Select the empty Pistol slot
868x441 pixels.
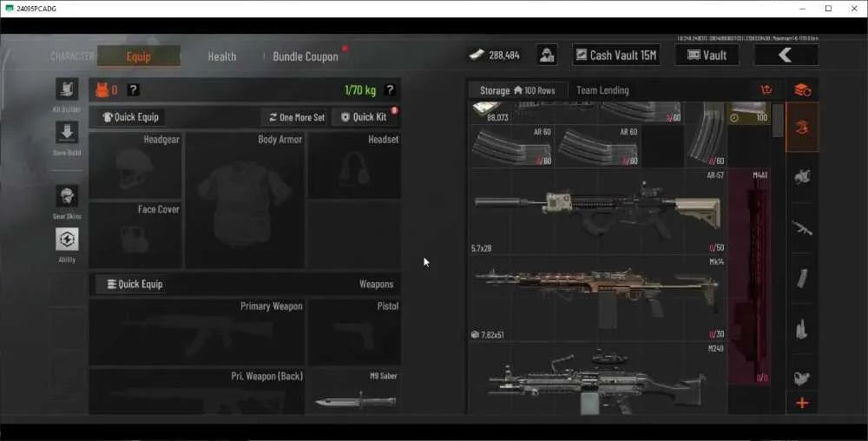coord(354,332)
